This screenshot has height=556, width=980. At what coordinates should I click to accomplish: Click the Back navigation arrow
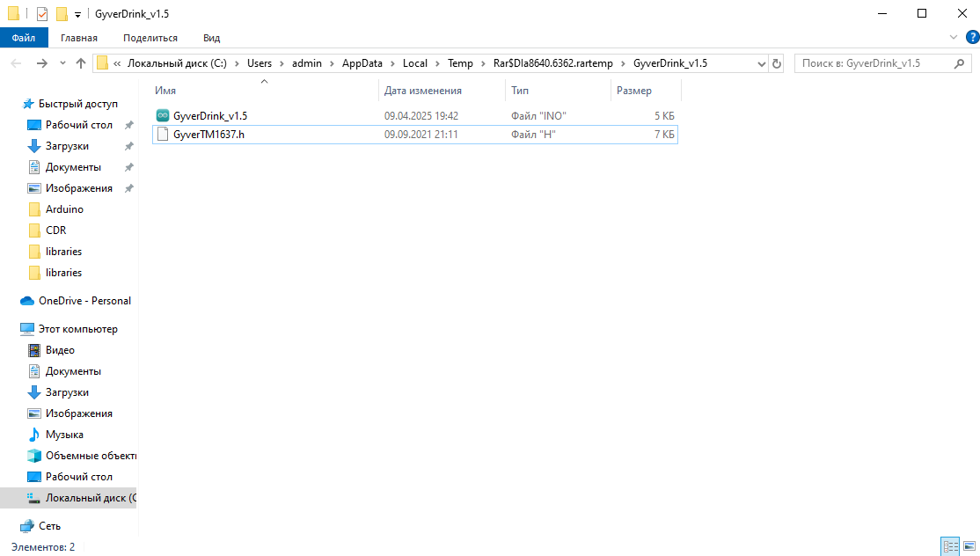click(x=16, y=63)
